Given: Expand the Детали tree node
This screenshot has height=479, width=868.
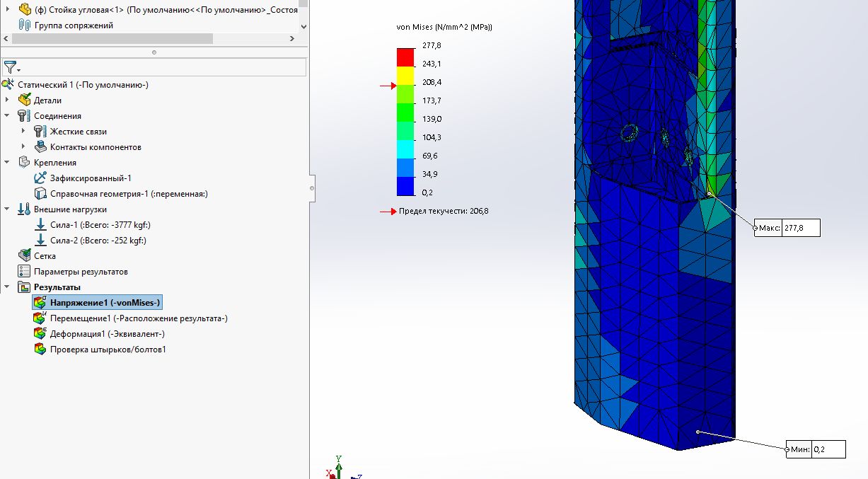Looking at the screenshot, I should click(7, 100).
